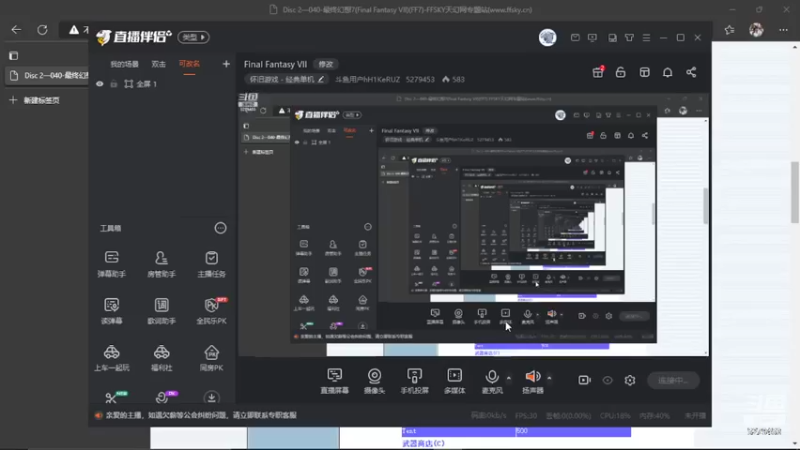This screenshot has width=800, height=450.
Task: Open the 工具箱 more options circle button
Action: pos(220,228)
